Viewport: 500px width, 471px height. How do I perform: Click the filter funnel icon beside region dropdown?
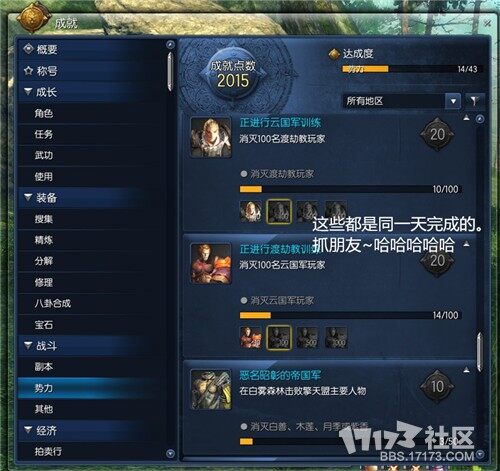[x=474, y=101]
